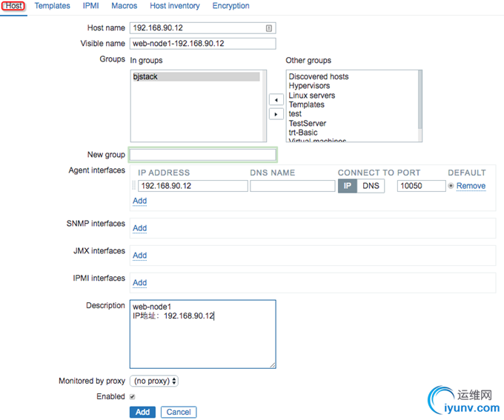Click the Visible name input field
The height and width of the screenshot is (420, 504).
coord(202,44)
